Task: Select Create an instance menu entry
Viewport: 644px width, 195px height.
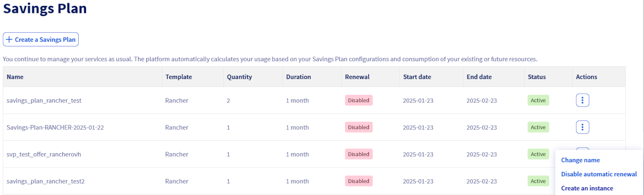Action: [586, 188]
